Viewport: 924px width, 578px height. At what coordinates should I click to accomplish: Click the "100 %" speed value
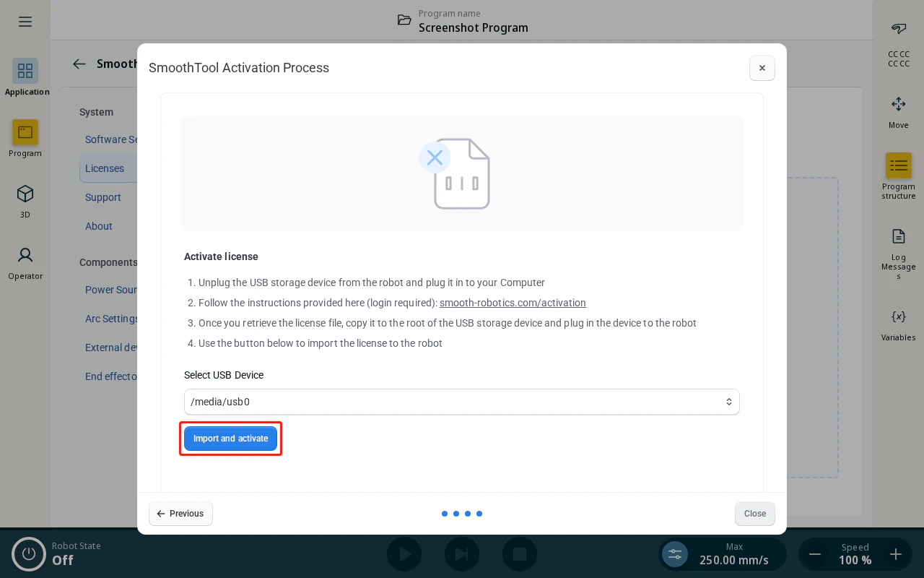(855, 560)
